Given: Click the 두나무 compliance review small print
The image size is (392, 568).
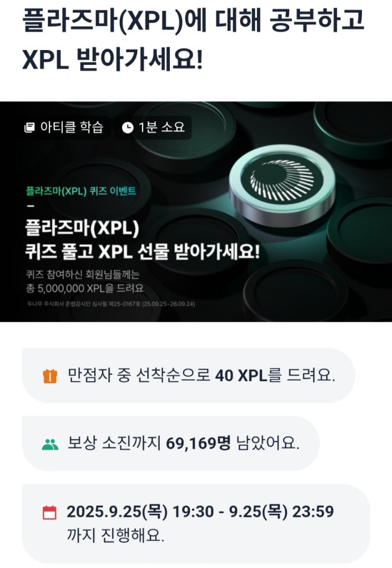Looking at the screenshot, I should tap(111, 304).
